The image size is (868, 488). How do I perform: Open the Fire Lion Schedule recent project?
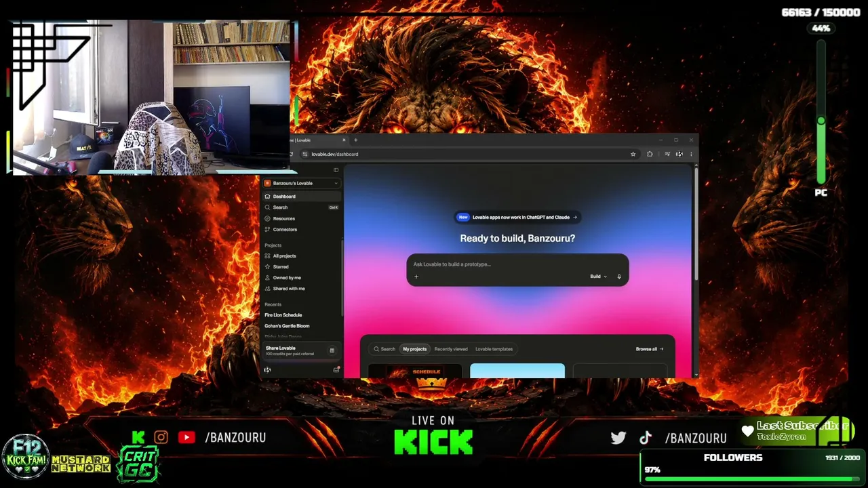(x=283, y=315)
